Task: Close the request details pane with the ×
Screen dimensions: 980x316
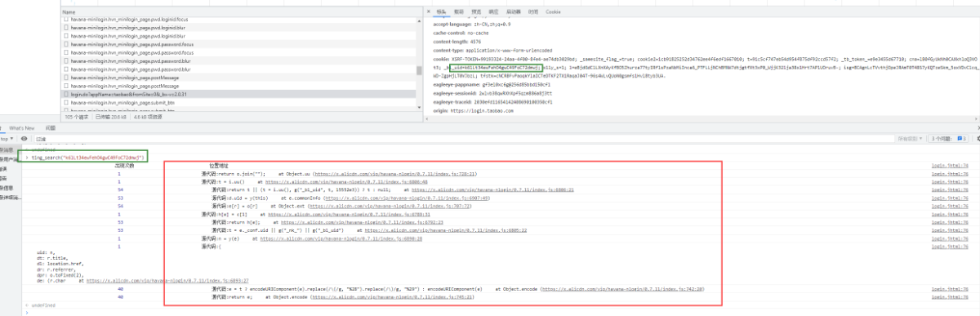Action: [x=429, y=12]
